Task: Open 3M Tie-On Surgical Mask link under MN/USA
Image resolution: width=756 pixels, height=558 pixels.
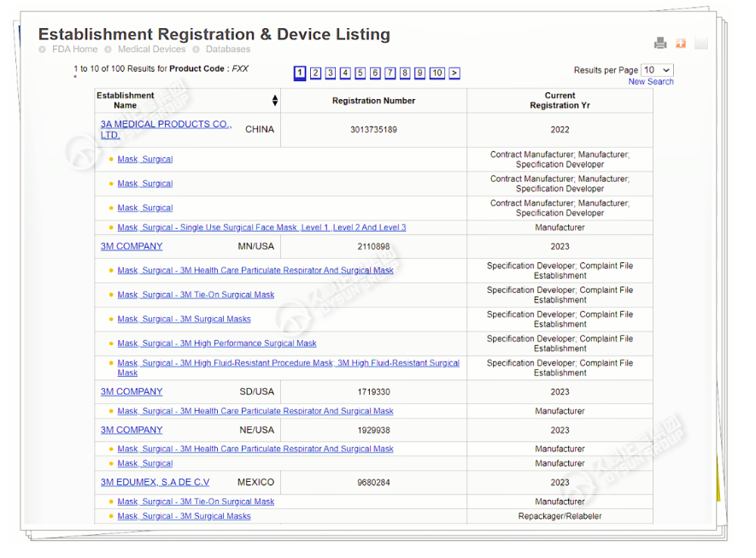Action: pyautogui.click(x=196, y=294)
